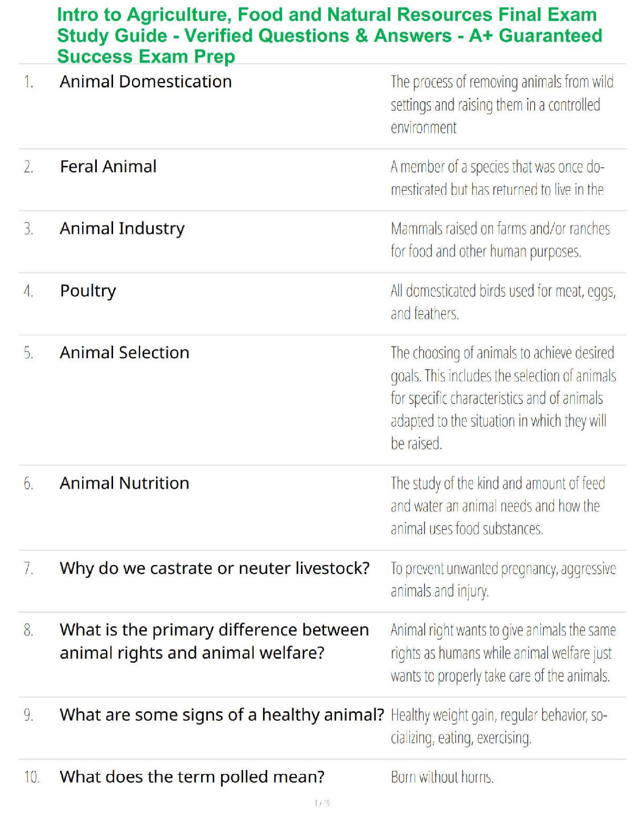
Task: Click the Animal Domestication definition text
Action: (502, 105)
